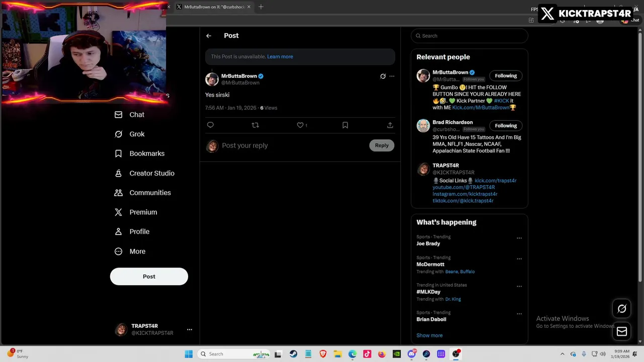The height and width of the screenshot is (362, 644).
Task: Open the post's three-dot more menu
Action: click(x=392, y=76)
